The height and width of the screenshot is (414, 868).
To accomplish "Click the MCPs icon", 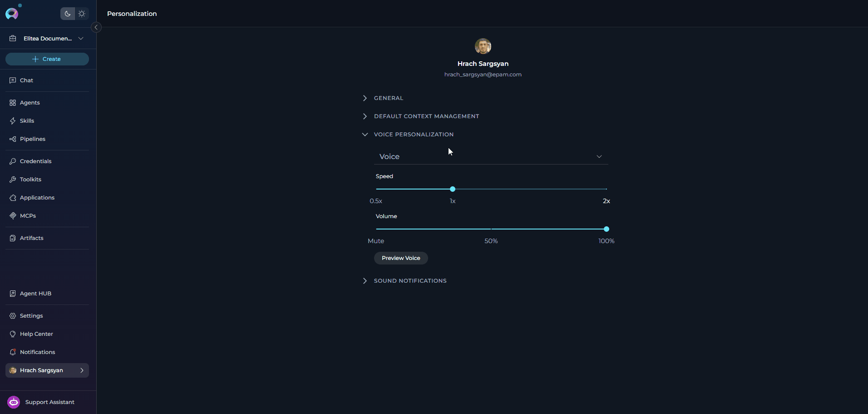I will pyautogui.click(x=13, y=216).
